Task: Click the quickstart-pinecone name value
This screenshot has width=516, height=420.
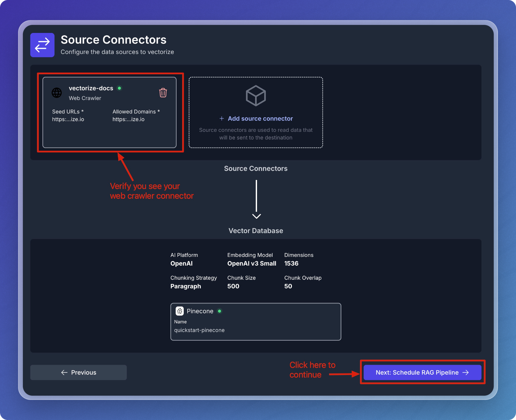Action: (x=199, y=330)
